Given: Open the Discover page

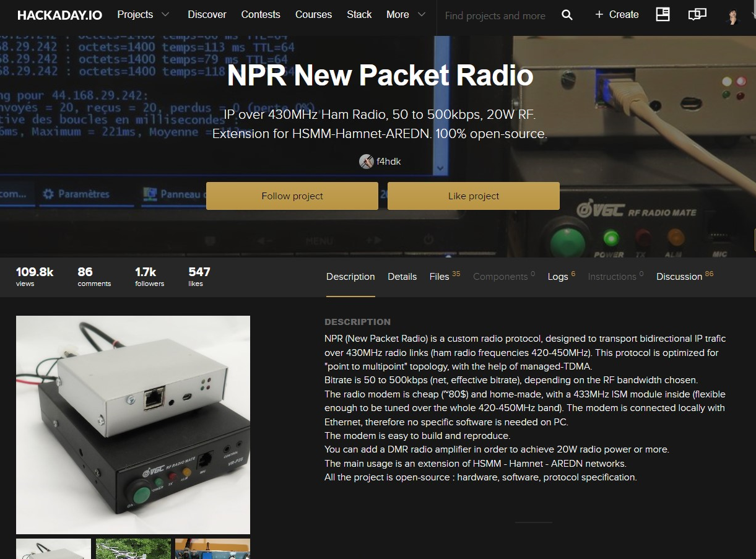Looking at the screenshot, I should [x=207, y=15].
